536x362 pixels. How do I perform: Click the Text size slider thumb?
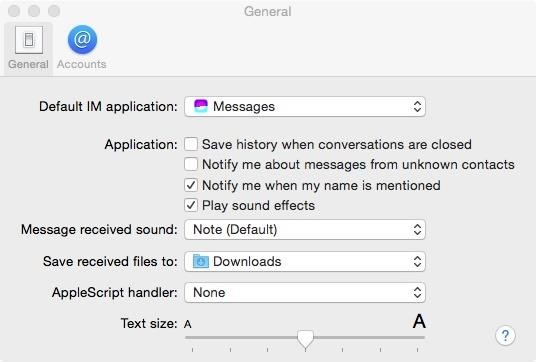coord(305,339)
